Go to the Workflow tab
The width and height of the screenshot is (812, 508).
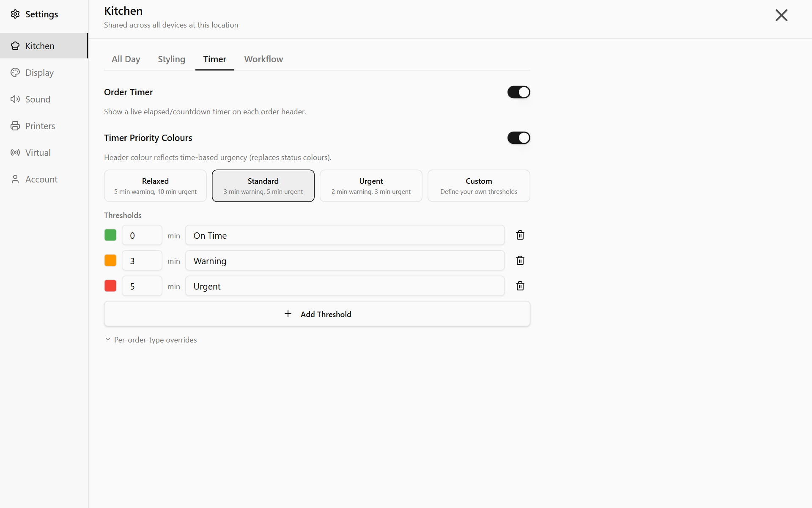[263, 59]
